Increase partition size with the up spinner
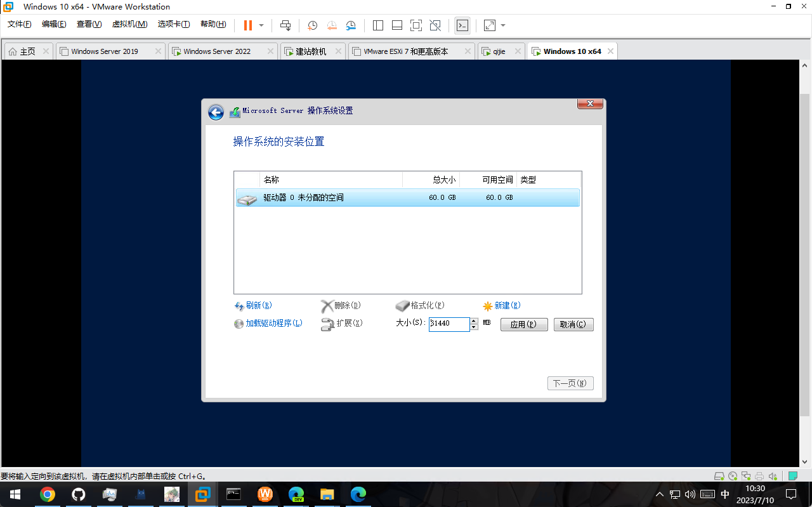812x507 pixels. (474, 320)
